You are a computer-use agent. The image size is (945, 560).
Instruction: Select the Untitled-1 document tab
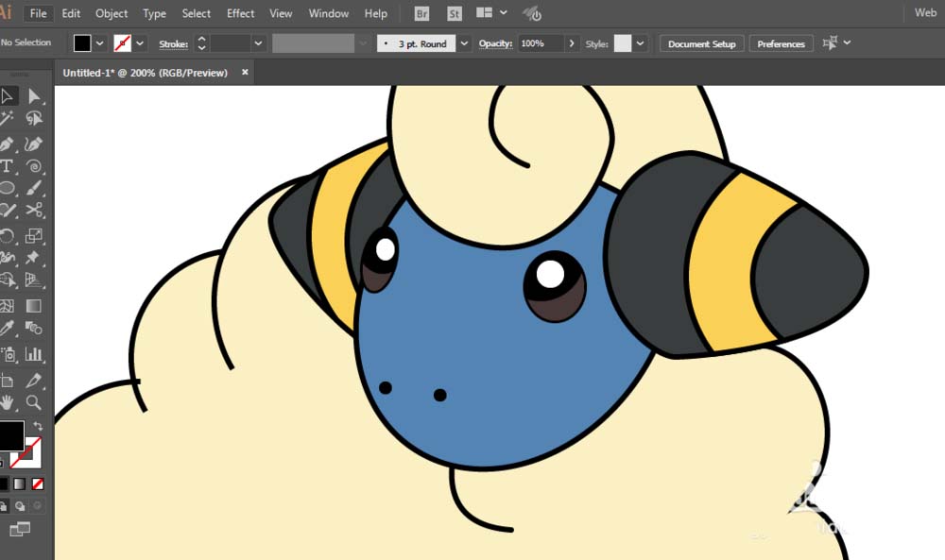tap(146, 73)
